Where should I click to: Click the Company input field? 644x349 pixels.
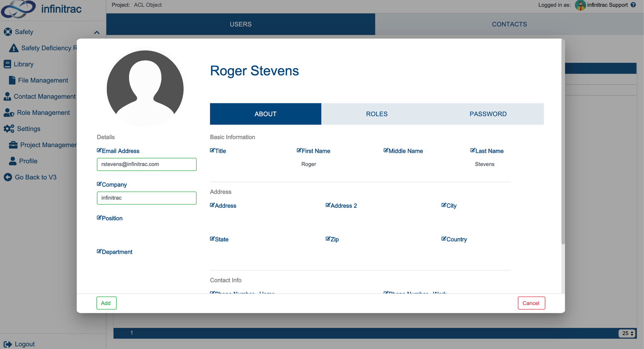pos(147,198)
